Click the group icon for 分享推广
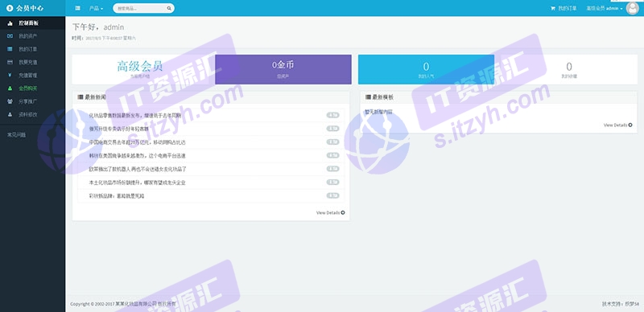Image resolution: width=644 pixels, height=312 pixels. click(x=10, y=101)
